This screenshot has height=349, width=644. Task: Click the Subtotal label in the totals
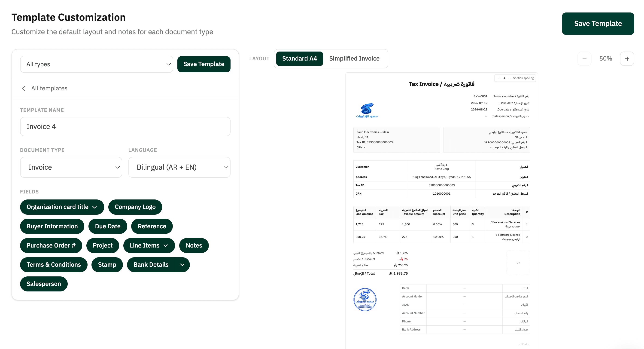coord(368,253)
